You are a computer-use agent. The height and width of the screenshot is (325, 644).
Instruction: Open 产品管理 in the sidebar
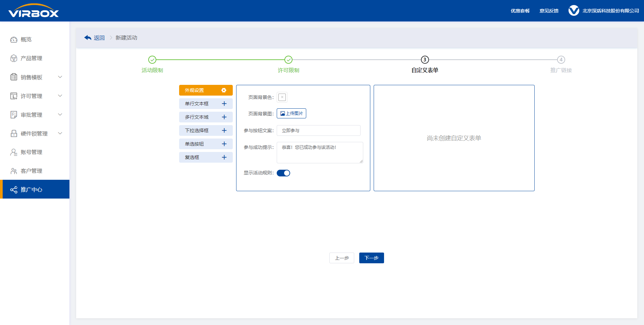coord(35,58)
